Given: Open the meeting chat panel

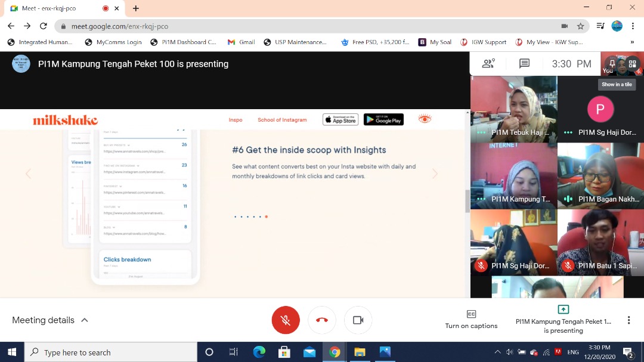Looking at the screenshot, I should [x=524, y=64].
